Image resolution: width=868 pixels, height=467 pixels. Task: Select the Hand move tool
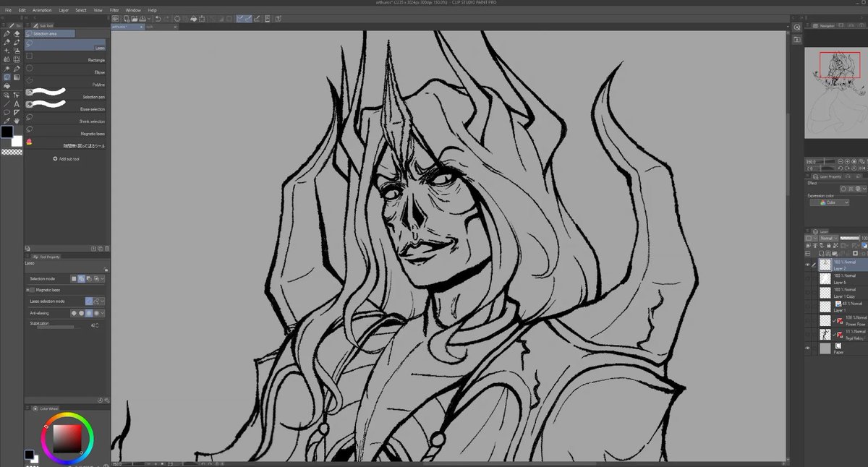(17, 121)
